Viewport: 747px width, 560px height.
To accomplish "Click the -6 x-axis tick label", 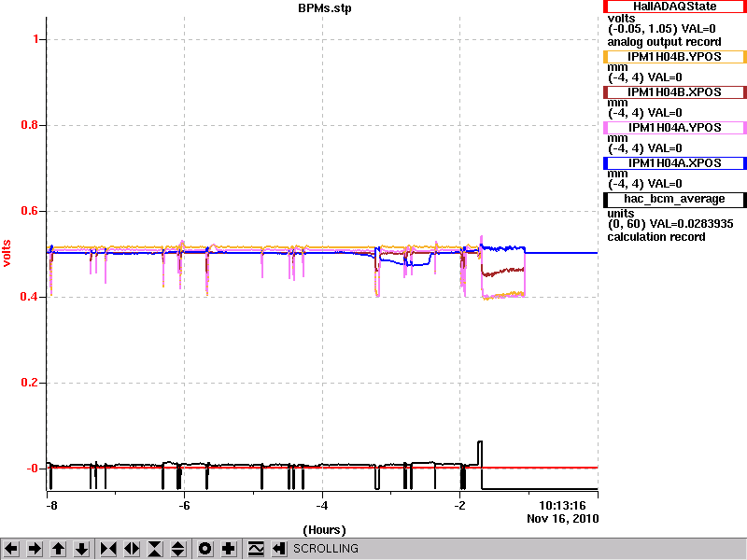I will pos(184,506).
